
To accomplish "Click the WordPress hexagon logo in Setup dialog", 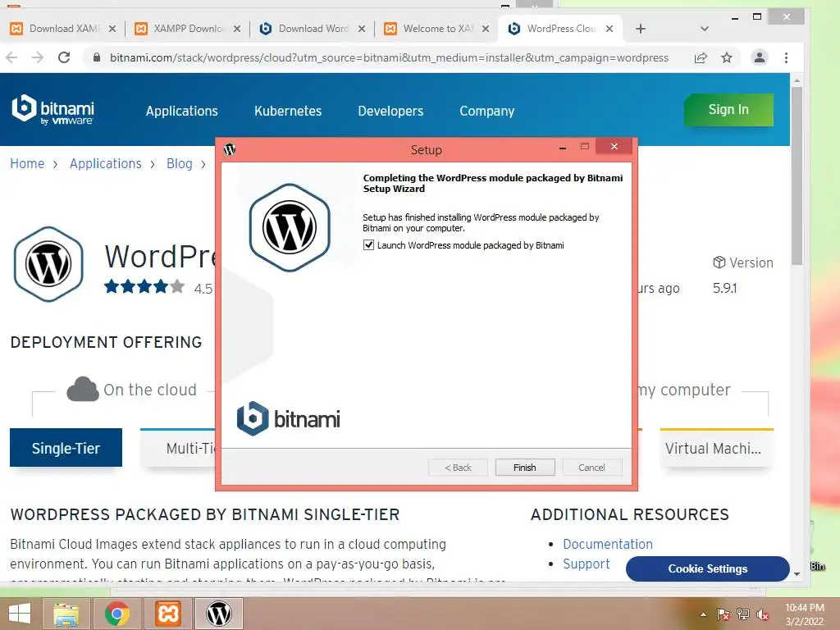I will point(290,228).
